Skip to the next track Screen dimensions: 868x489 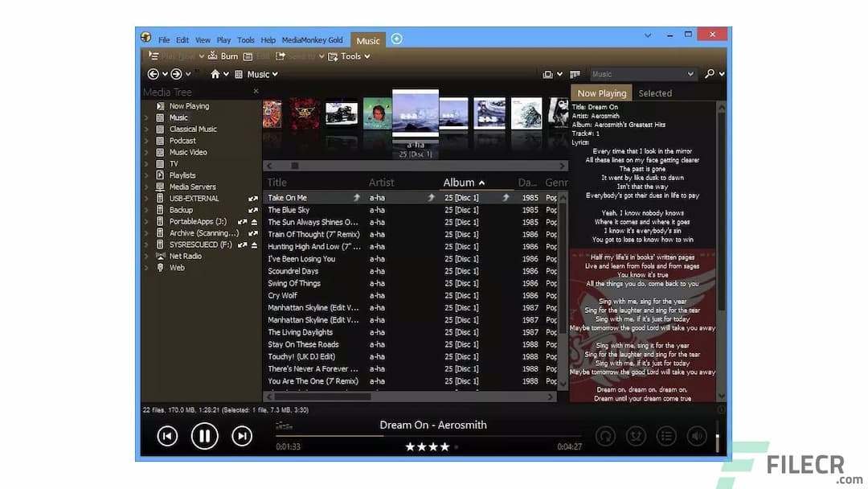(242, 435)
